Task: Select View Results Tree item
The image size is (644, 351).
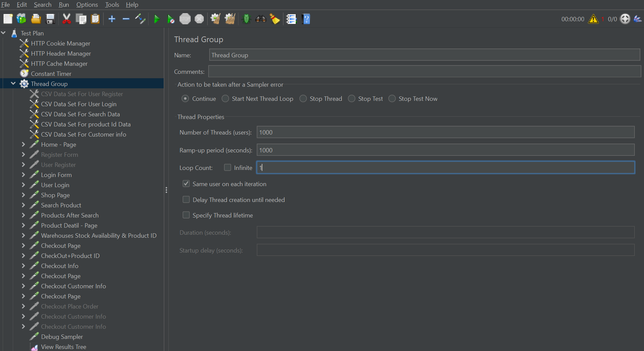Action: coord(64,347)
